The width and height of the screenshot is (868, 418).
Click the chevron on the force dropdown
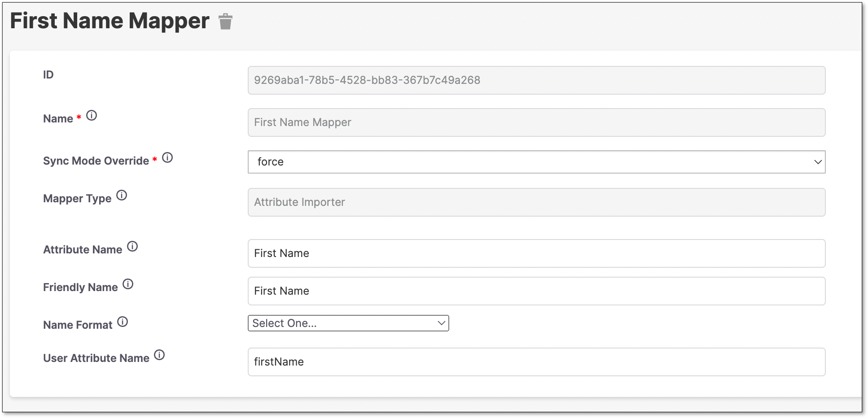(818, 162)
